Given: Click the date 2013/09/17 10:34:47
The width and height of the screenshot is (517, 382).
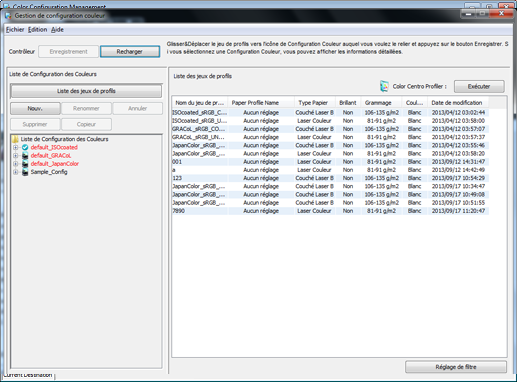Looking at the screenshot, I should tap(458, 186).
